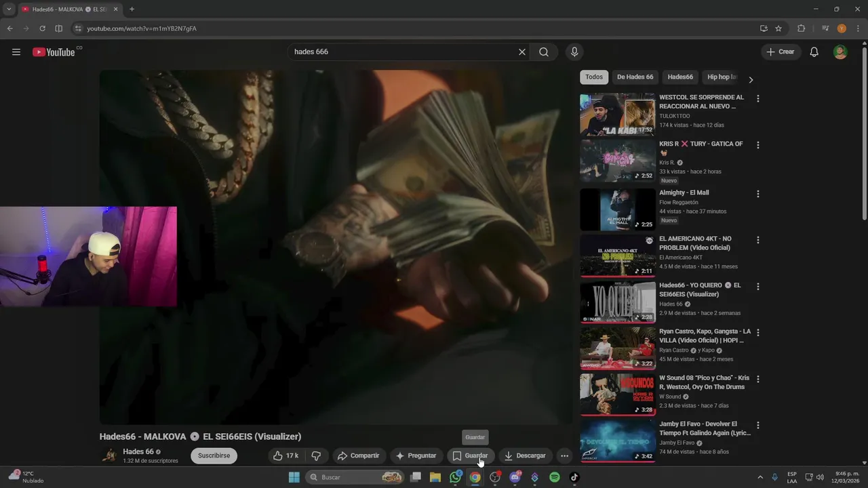Show more filter chips with the arrow
This screenshot has width=868, height=488.
(751, 79)
